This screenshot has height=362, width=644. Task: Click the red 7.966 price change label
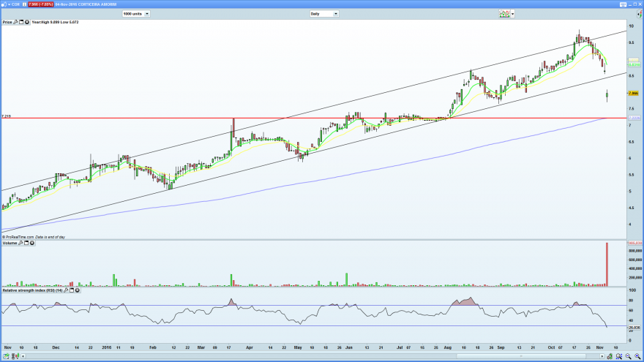pos(41,4)
